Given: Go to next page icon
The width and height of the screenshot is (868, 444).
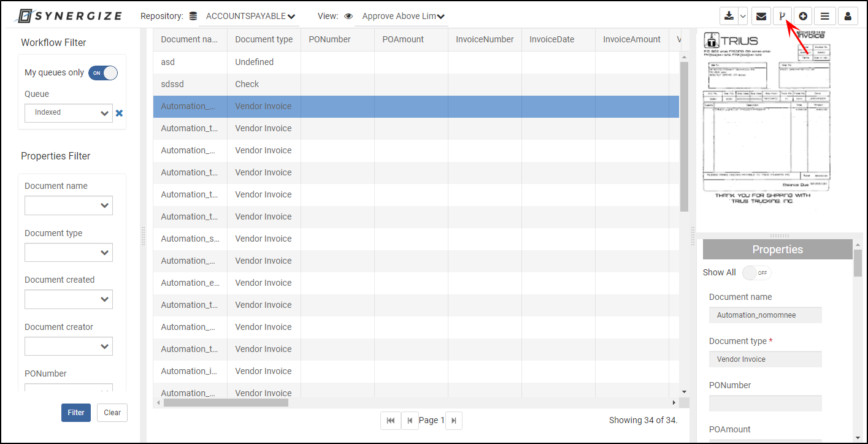Looking at the screenshot, I should pos(453,420).
